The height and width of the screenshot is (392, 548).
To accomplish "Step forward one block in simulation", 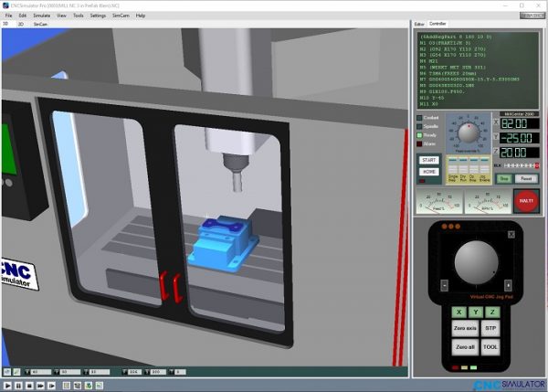I will click(52, 386).
